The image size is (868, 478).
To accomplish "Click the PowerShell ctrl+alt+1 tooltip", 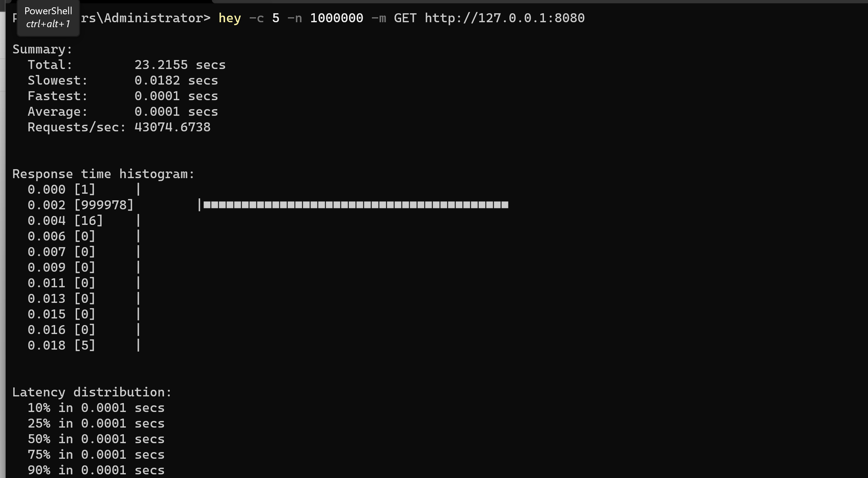I will 48,17.
